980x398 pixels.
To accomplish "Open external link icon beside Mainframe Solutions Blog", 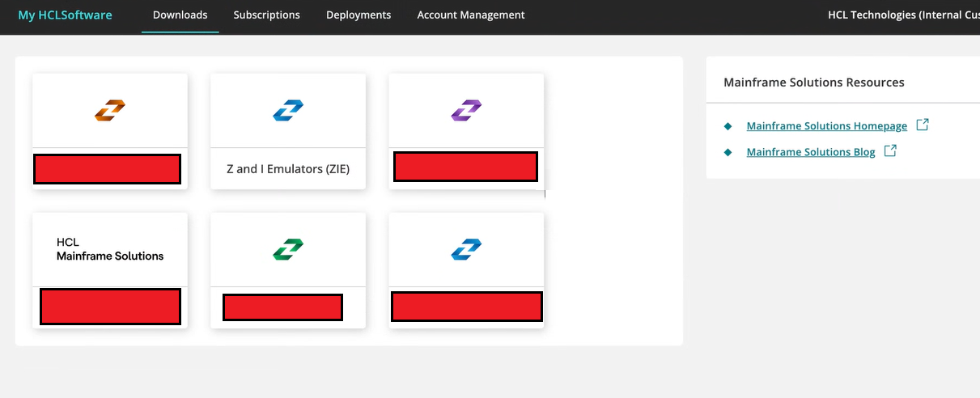I will point(890,151).
